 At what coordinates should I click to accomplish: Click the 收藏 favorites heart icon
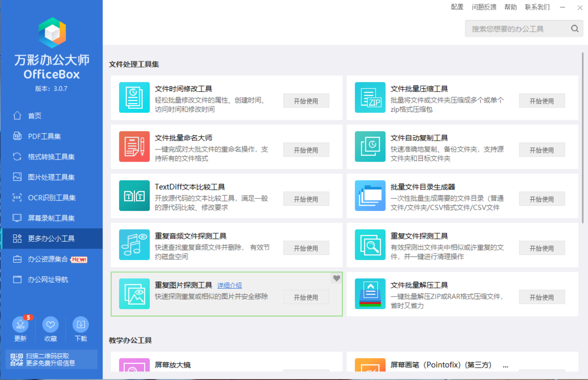[50, 325]
